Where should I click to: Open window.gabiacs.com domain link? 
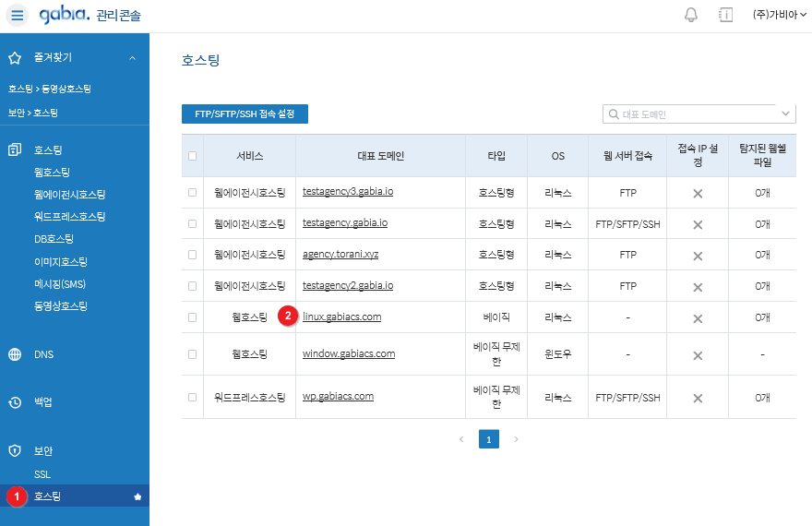(x=349, y=353)
